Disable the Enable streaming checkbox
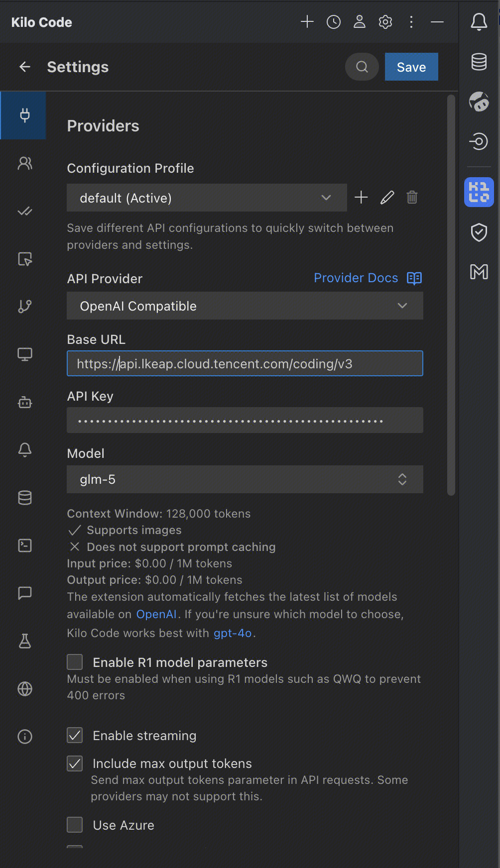The image size is (500, 868). pyautogui.click(x=75, y=735)
